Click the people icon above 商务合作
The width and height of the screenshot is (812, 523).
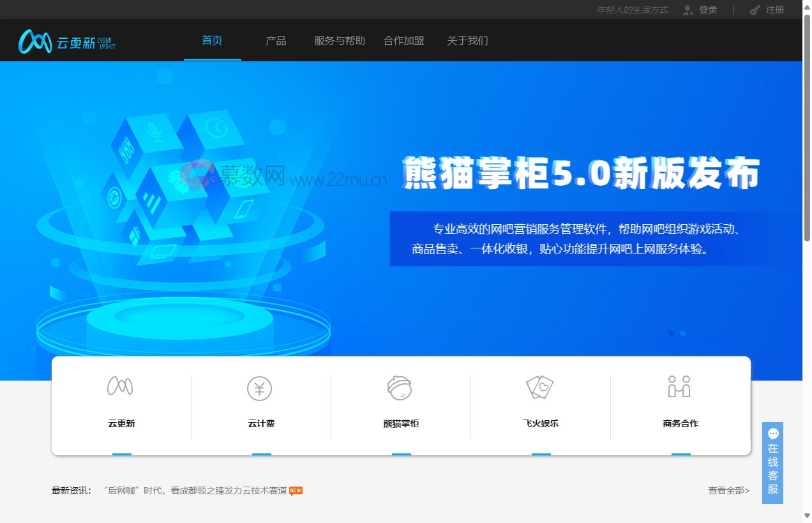(x=680, y=386)
